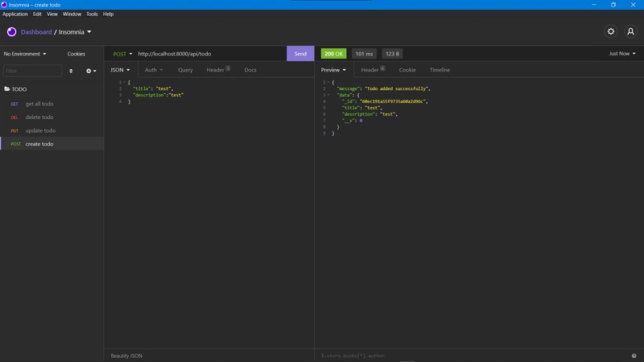Open the JSON body type dropdown

[x=120, y=70]
